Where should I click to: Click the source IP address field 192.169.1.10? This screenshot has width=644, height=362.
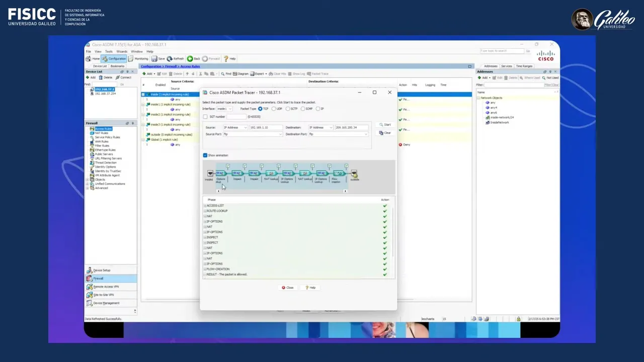266,128
